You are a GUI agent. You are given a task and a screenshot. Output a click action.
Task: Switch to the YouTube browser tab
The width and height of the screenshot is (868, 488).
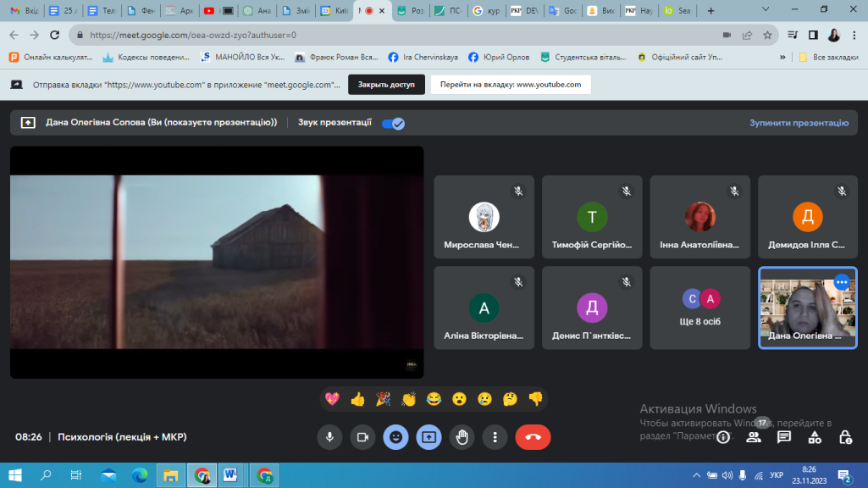(209, 11)
